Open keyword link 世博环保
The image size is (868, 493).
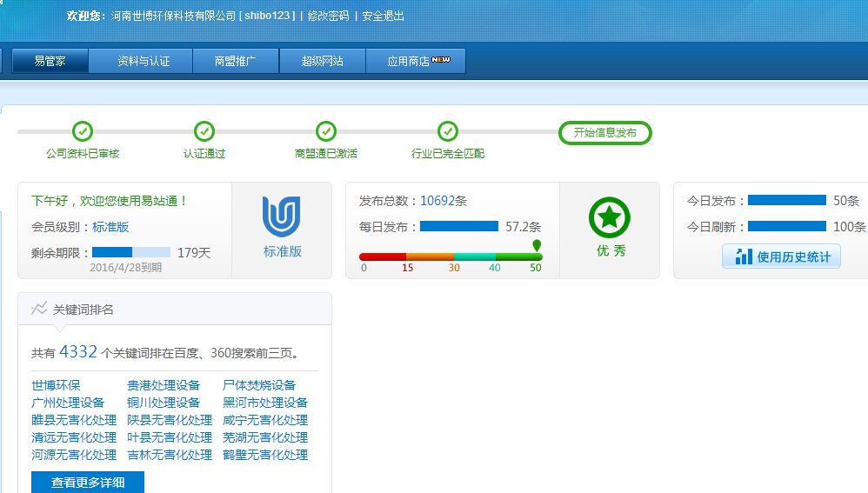click(56, 385)
